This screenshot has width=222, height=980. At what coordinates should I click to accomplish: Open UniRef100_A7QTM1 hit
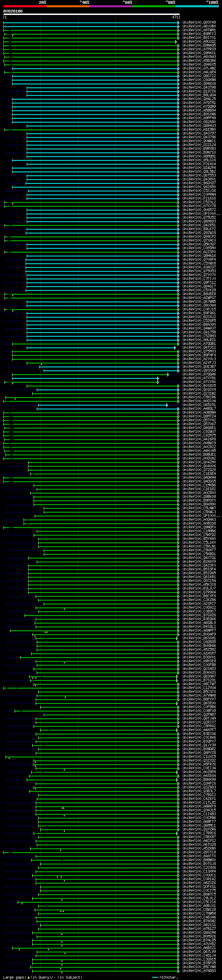pos(199,103)
